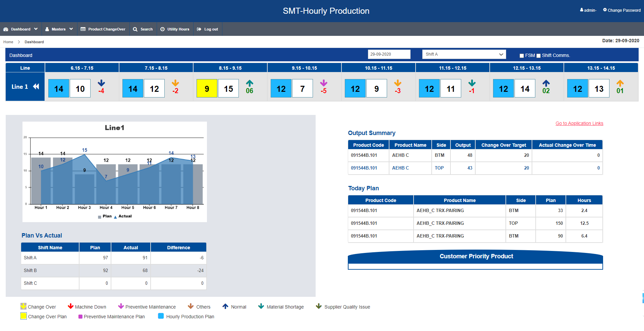Click the double-arrow rewind icon beside Line 1
The height and width of the screenshot is (331, 644).
(36, 86)
